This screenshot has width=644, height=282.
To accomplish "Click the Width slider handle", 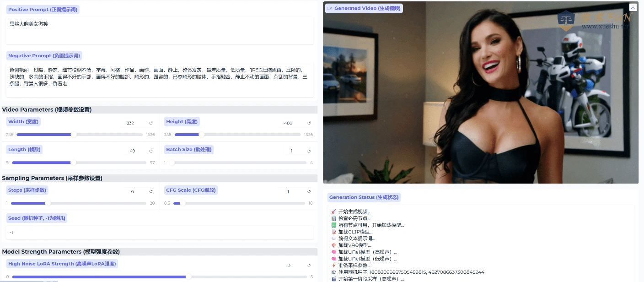I will tap(74, 135).
